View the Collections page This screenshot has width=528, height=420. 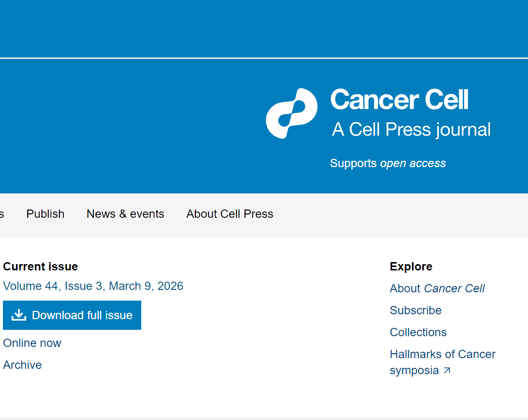pyautogui.click(x=418, y=332)
